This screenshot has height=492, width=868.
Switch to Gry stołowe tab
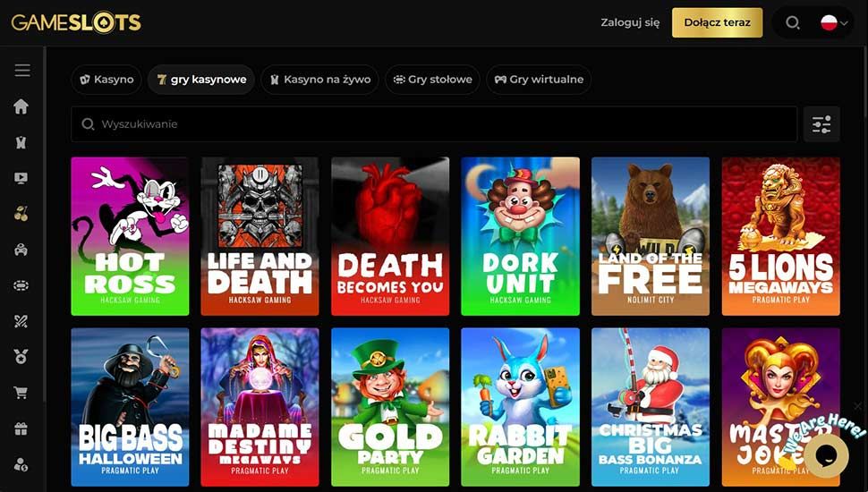(432, 80)
